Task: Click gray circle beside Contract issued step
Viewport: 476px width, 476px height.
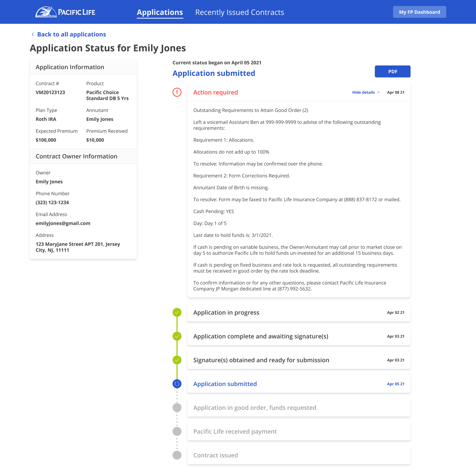Action: click(x=177, y=455)
